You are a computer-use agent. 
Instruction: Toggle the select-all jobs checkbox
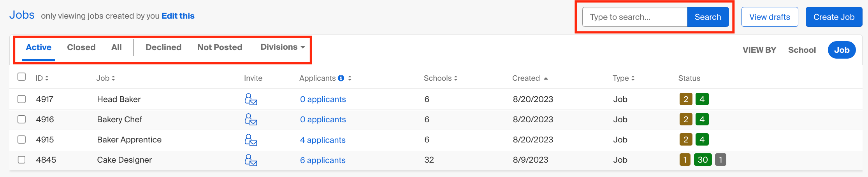(22, 77)
